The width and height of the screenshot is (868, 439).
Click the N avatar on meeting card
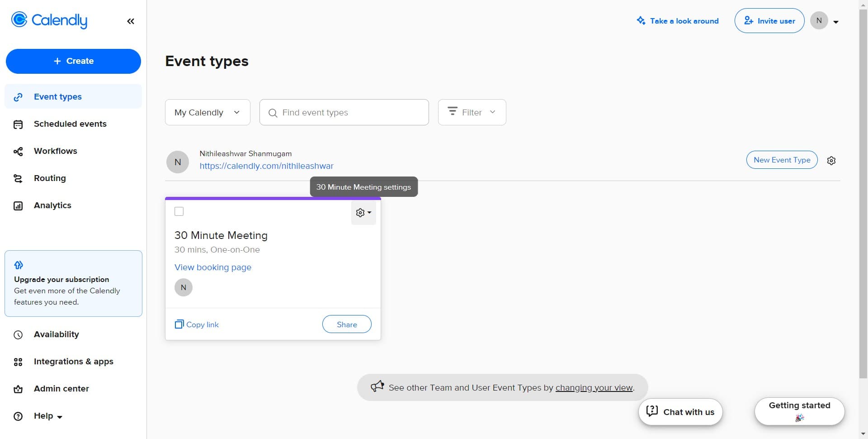pyautogui.click(x=184, y=287)
